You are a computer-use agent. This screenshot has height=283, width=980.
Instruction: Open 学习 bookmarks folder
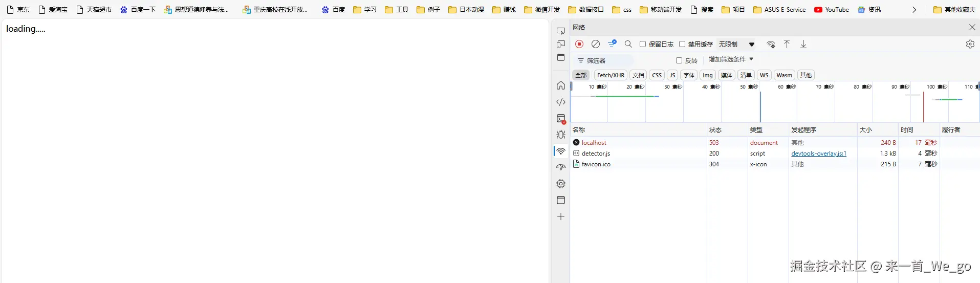click(365, 10)
